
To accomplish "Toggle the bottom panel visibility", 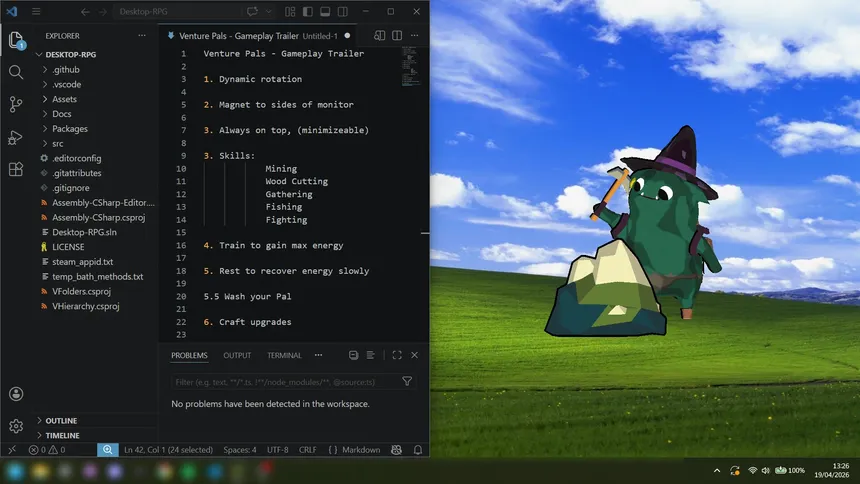I will pyautogui.click(x=325, y=12).
